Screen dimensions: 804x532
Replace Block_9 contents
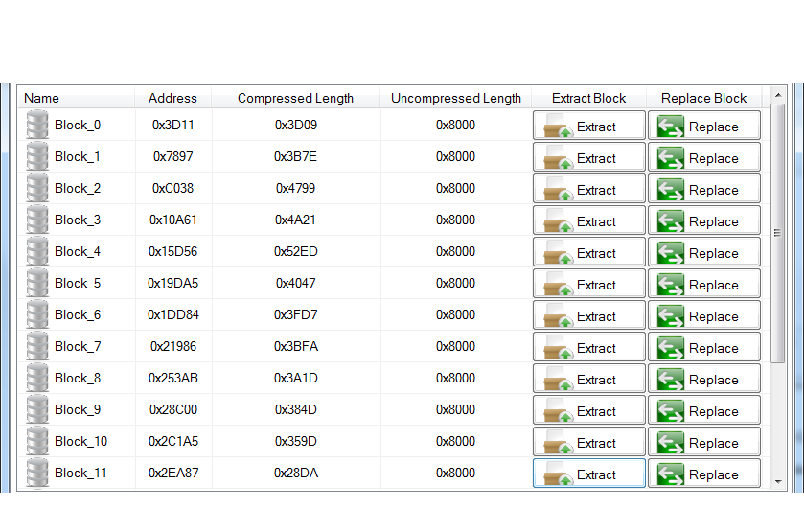tap(704, 410)
